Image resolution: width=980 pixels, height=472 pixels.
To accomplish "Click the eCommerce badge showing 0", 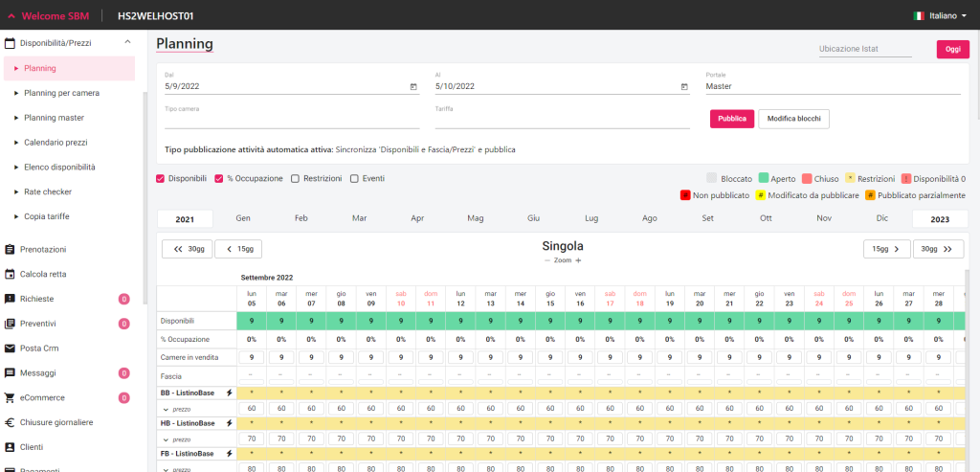I will click(x=123, y=397).
